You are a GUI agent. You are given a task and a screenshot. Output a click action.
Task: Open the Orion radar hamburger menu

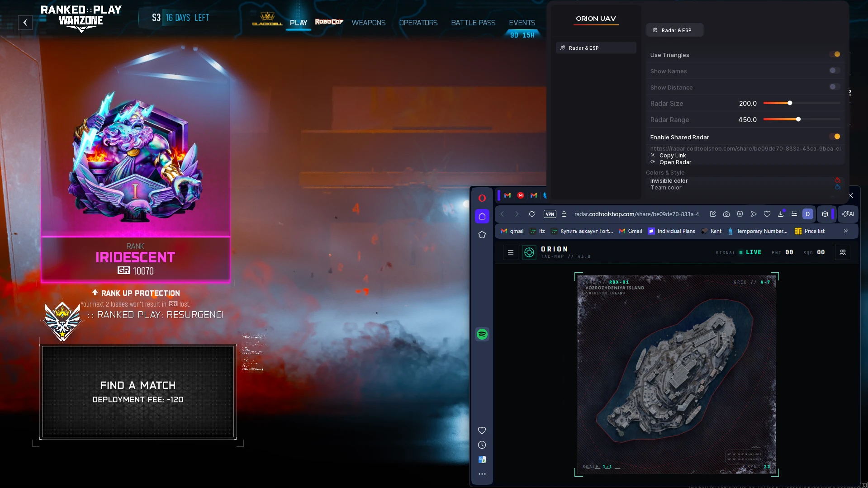511,252
